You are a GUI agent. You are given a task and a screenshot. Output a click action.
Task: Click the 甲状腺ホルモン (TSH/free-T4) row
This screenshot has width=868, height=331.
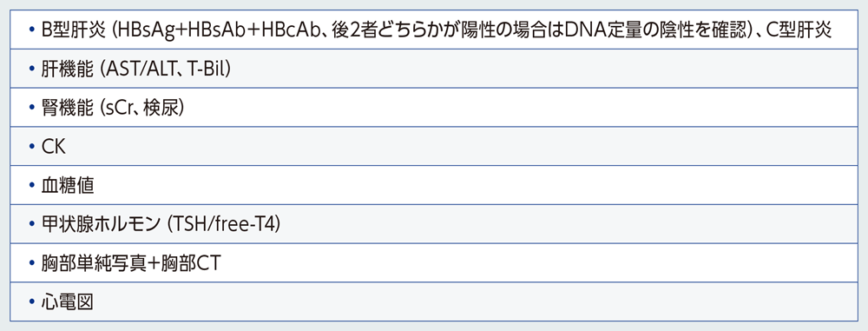pyautogui.click(x=434, y=224)
